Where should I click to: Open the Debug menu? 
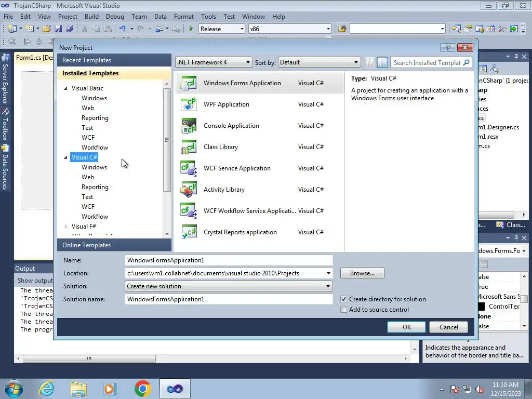115,16
